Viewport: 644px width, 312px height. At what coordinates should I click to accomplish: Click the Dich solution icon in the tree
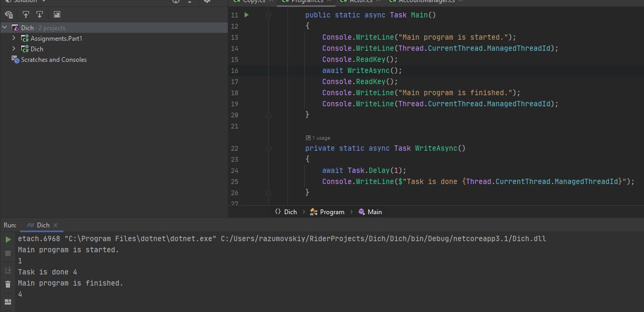(15, 27)
